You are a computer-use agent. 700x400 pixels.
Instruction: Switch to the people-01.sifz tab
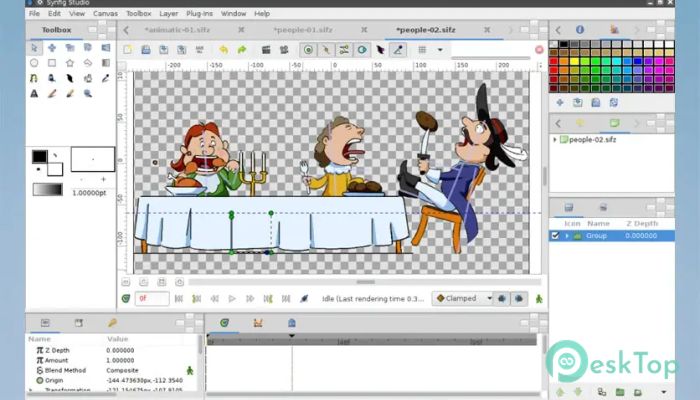[303, 30]
